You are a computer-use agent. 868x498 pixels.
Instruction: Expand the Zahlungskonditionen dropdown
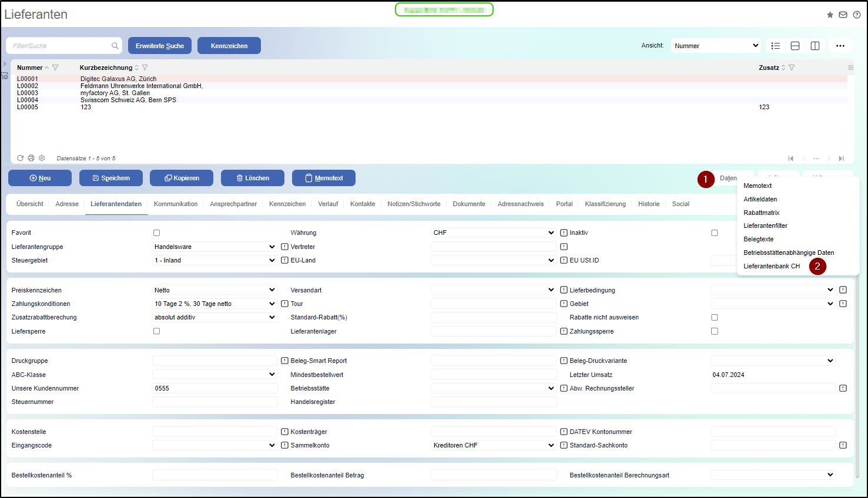pos(214,304)
